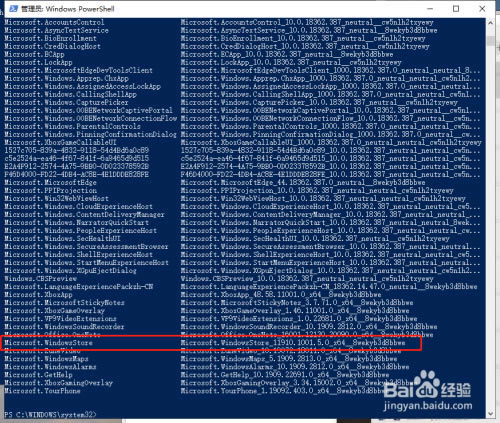Click the Windows.CBSPreview_10.0.18362.387 full package name
Screen dimensions: 500x423
coord(307,278)
